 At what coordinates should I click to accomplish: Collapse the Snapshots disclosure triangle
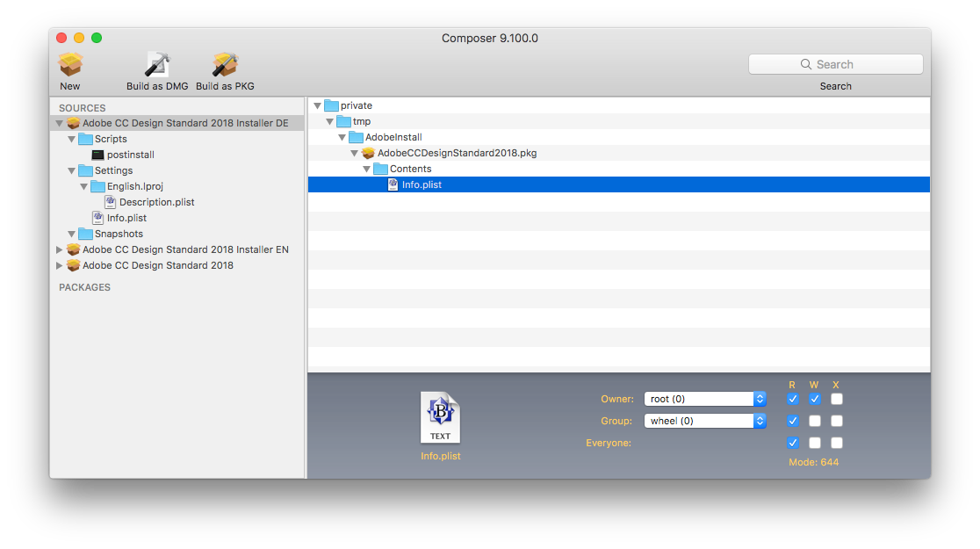pyautogui.click(x=72, y=234)
